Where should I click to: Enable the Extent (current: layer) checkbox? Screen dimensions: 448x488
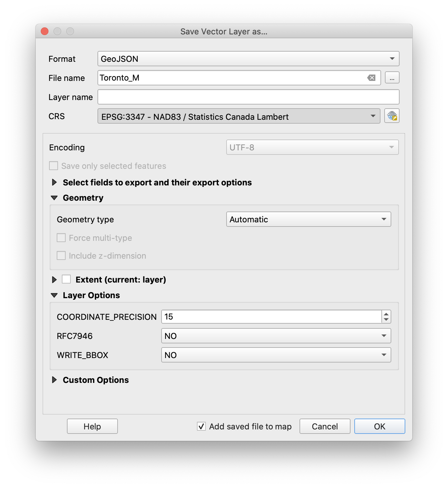pos(66,279)
